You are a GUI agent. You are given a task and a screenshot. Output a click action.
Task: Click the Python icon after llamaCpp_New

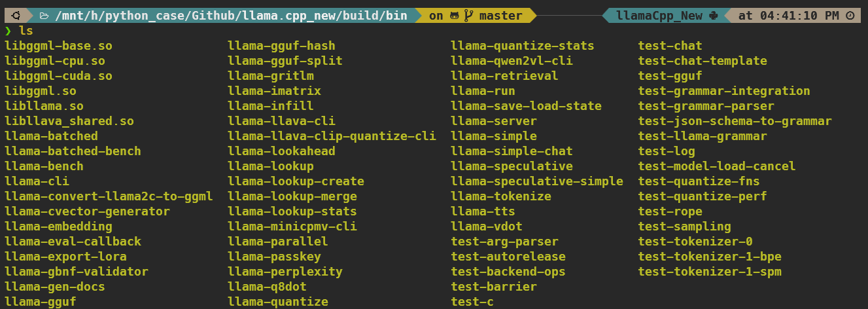[713, 15]
